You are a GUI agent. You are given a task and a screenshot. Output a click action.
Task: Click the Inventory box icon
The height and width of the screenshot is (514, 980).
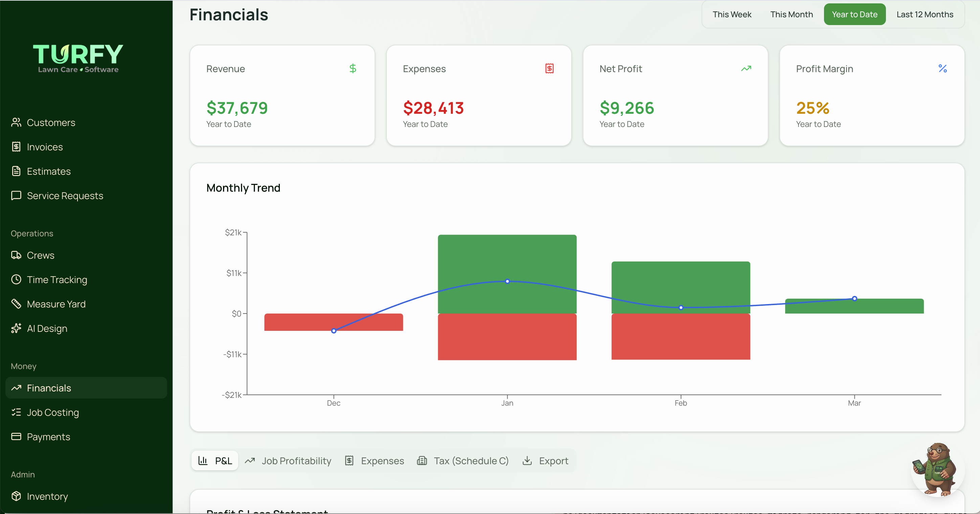tap(16, 496)
